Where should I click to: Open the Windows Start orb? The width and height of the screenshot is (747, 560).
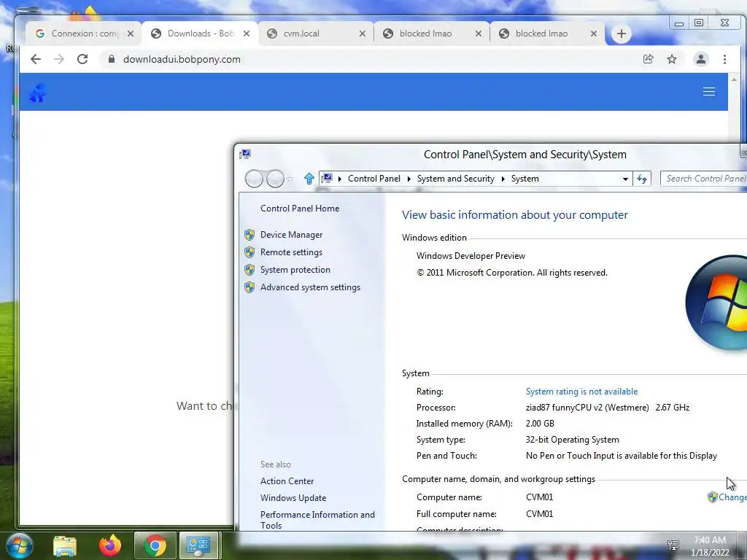tap(19, 545)
